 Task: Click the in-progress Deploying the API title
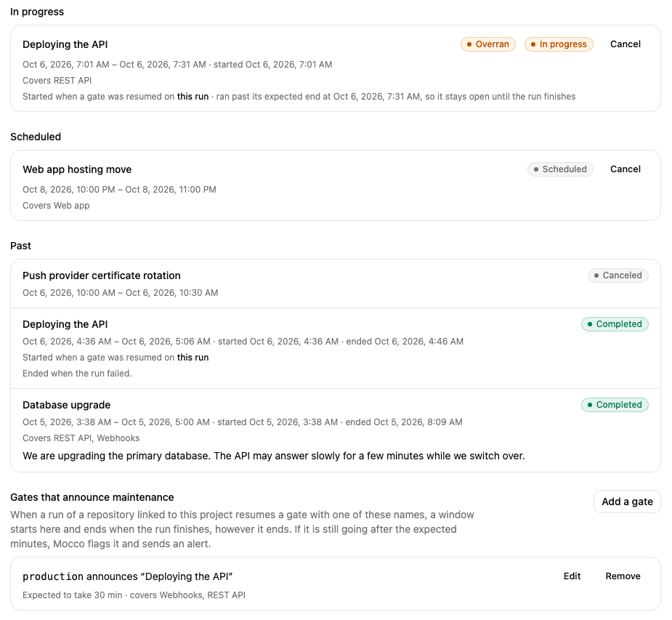[65, 44]
